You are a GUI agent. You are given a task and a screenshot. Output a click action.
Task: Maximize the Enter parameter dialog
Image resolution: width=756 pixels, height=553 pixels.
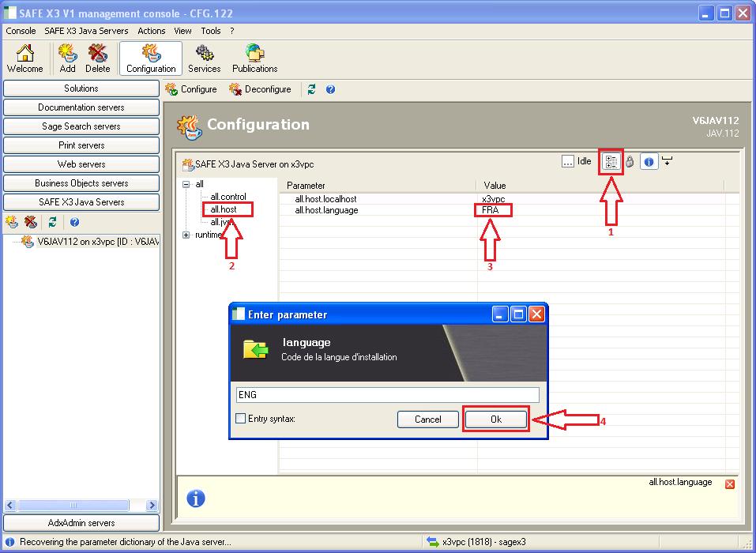click(x=518, y=315)
